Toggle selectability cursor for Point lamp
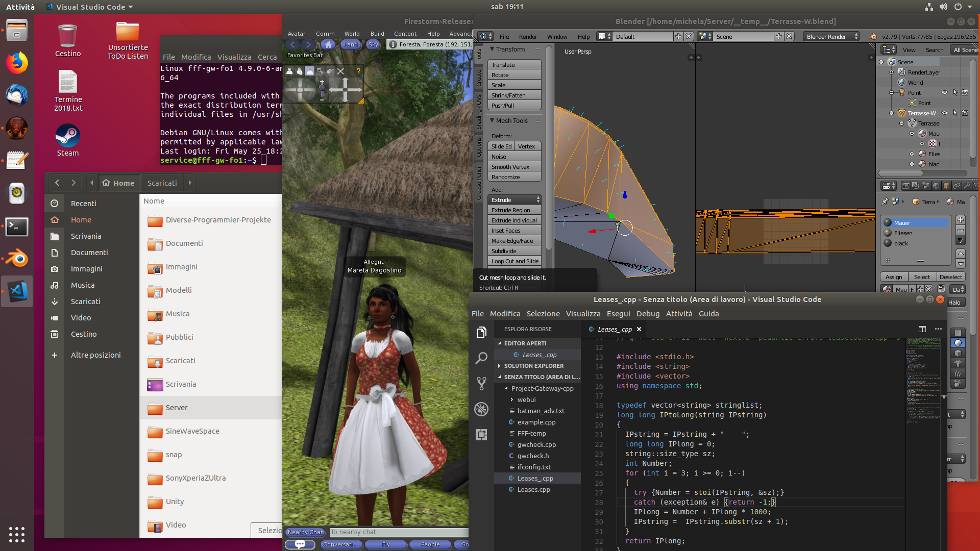This screenshot has height=551, width=980. (955, 92)
